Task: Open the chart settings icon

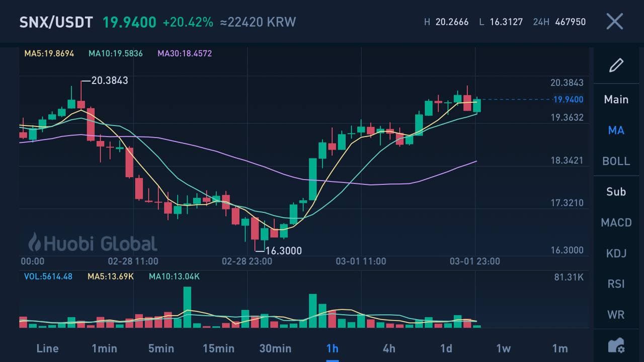Action: [616, 346]
